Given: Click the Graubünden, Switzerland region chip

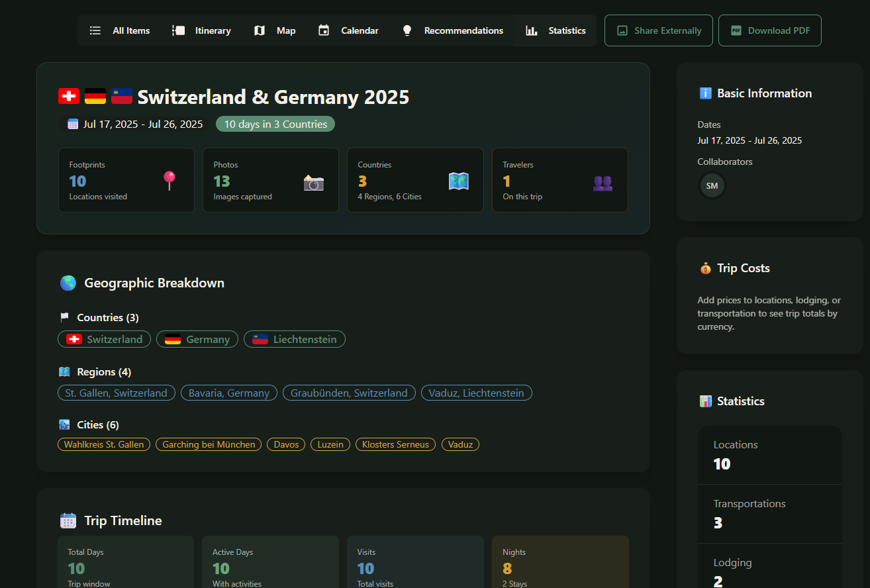Looking at the screenshot, I should point(349,393).
